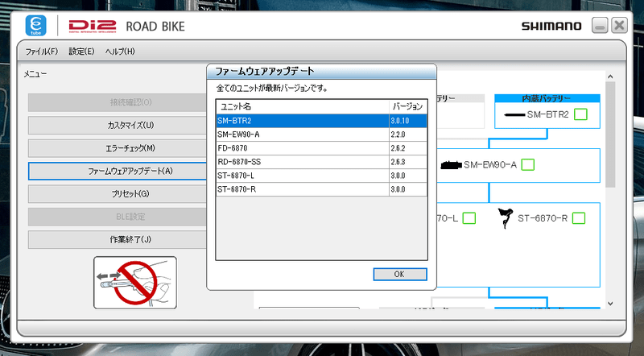
Task: Open the ヘルプ(H) menu
Action: 120,52
